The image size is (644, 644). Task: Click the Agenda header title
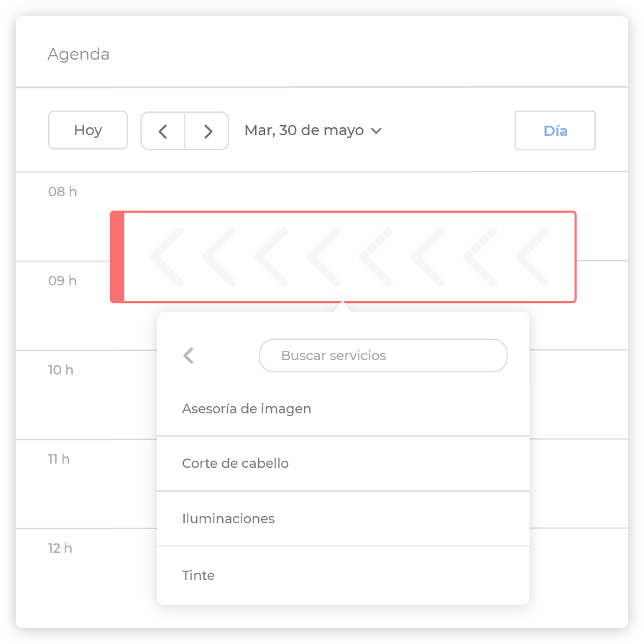point(78,55)
